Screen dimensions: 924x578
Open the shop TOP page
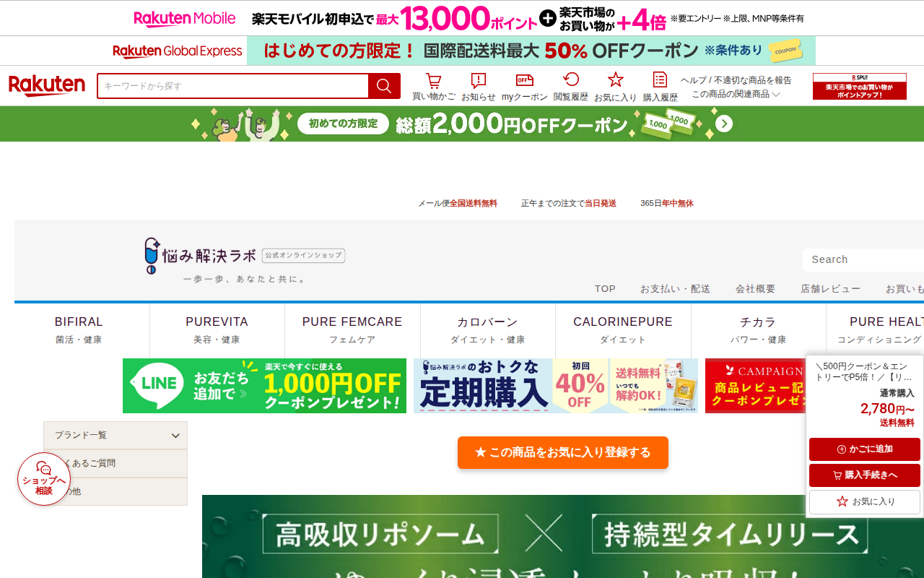605,289
